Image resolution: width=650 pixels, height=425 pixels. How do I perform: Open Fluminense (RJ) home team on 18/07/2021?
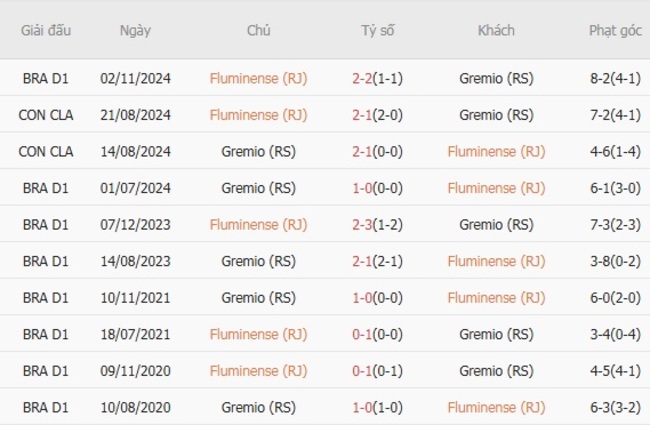pos(258,335)
